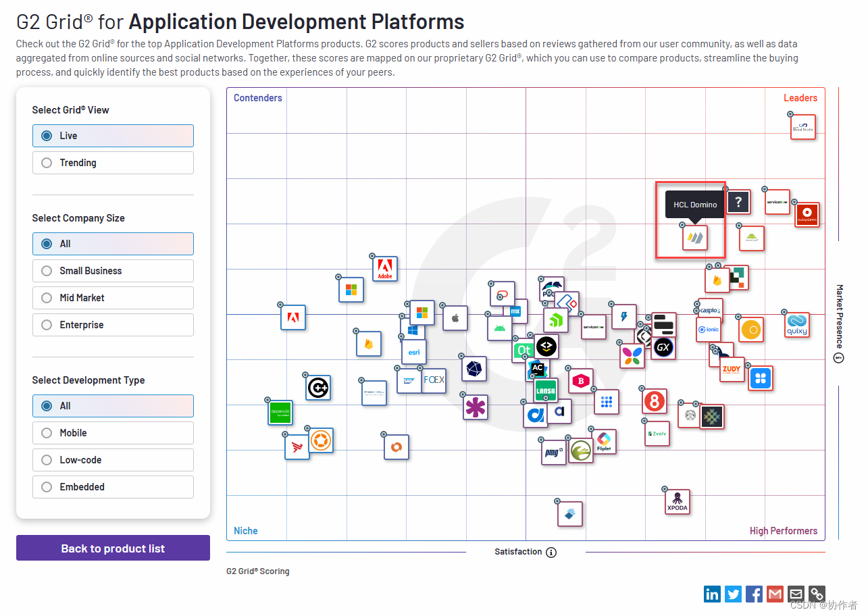Open the Quixy product tile

(797, 324)
